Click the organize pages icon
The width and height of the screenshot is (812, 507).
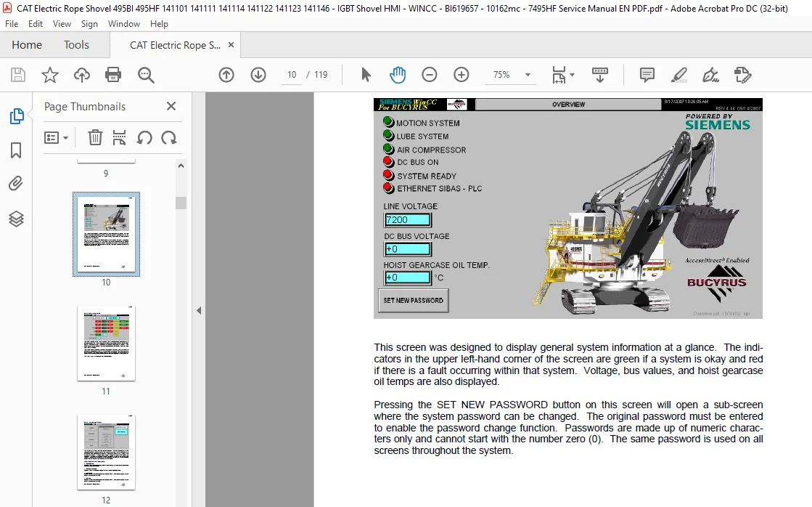click(x=119, y=138)
